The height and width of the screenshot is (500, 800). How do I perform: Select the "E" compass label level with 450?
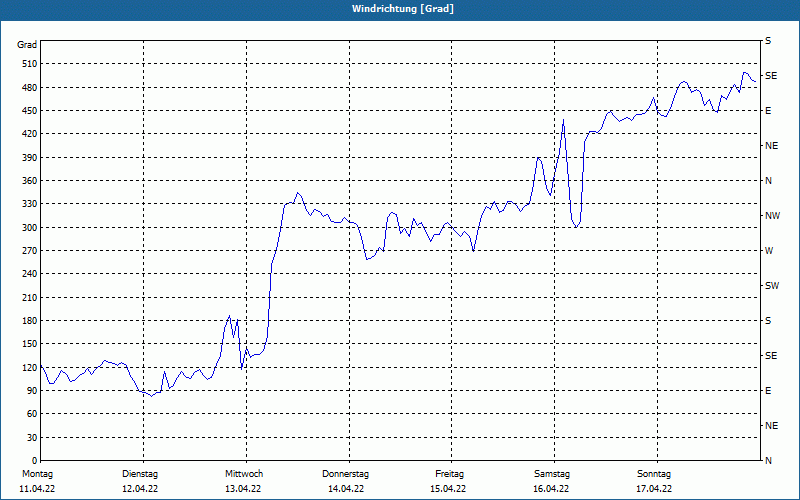768,111
